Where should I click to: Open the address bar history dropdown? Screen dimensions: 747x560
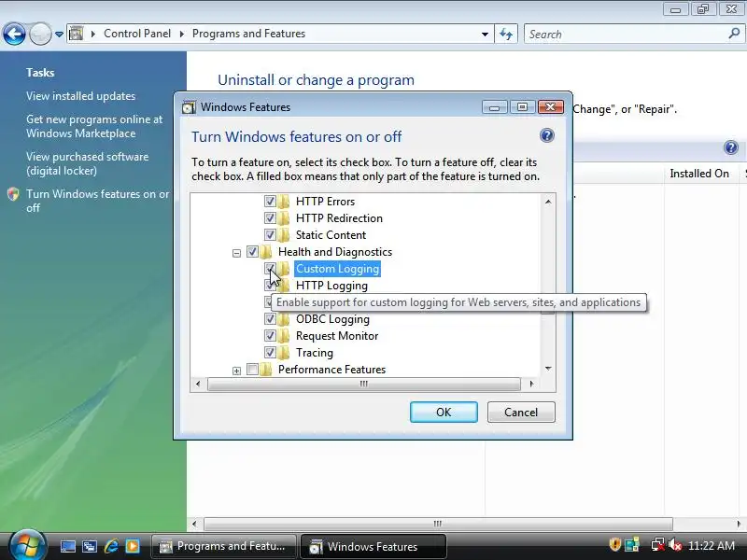click(x=485, y=35)
